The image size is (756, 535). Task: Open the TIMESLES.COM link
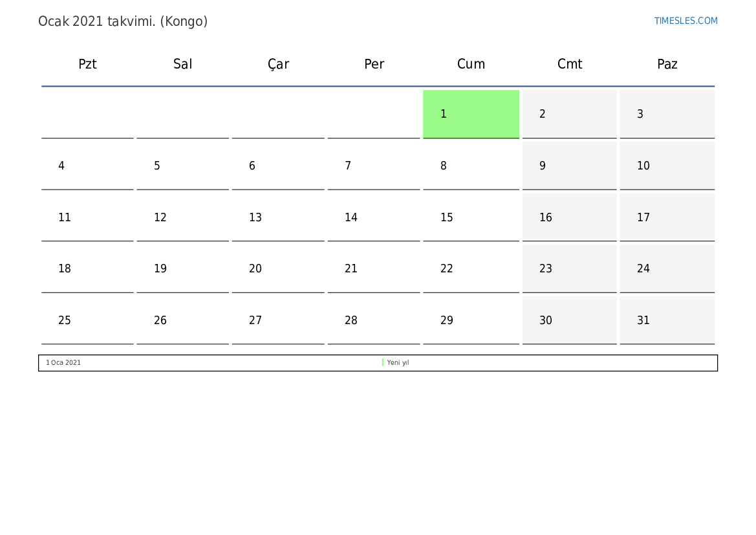click(686, 21)
